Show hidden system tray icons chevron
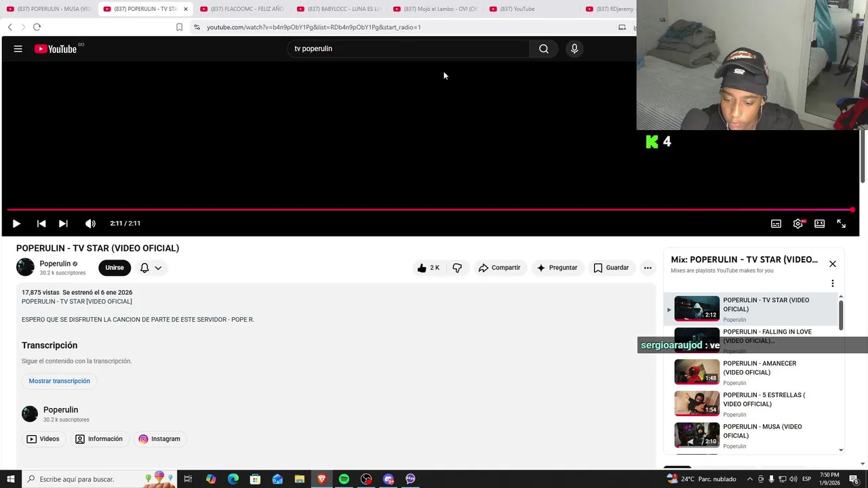 749,479
